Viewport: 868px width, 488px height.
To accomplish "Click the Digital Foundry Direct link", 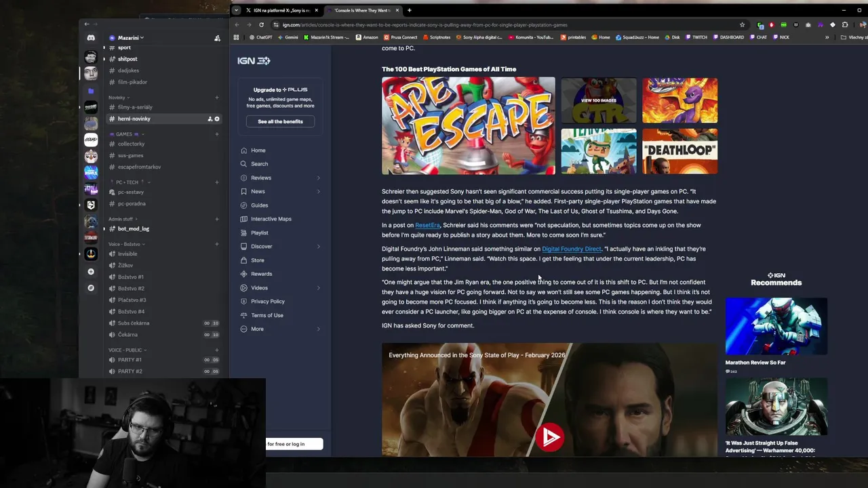I will 571,249.
